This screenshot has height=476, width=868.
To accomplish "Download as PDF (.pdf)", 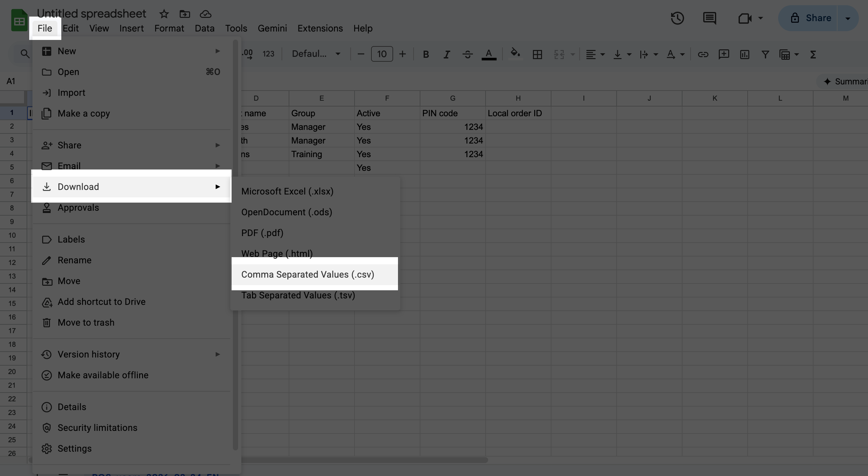I will (x=315, y=233).
